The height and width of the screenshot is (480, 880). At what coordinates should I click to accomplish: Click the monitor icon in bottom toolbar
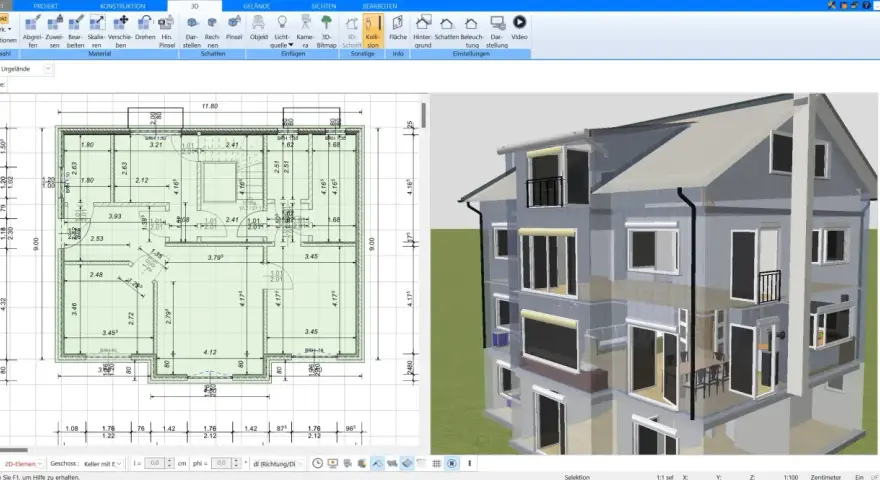pos(333,464)
